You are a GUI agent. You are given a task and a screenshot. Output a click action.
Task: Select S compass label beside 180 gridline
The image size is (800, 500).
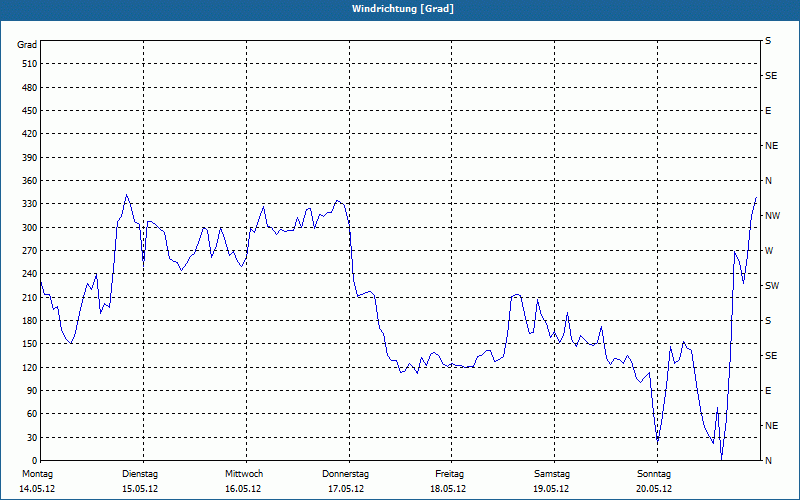click(768, 321)
